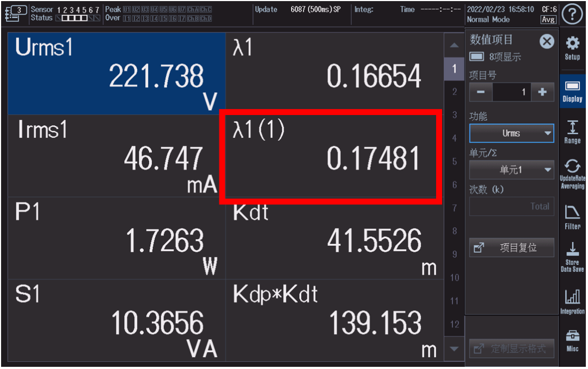Click the Sensor Status indicator

pyautogui.click(x=65, y=14)
